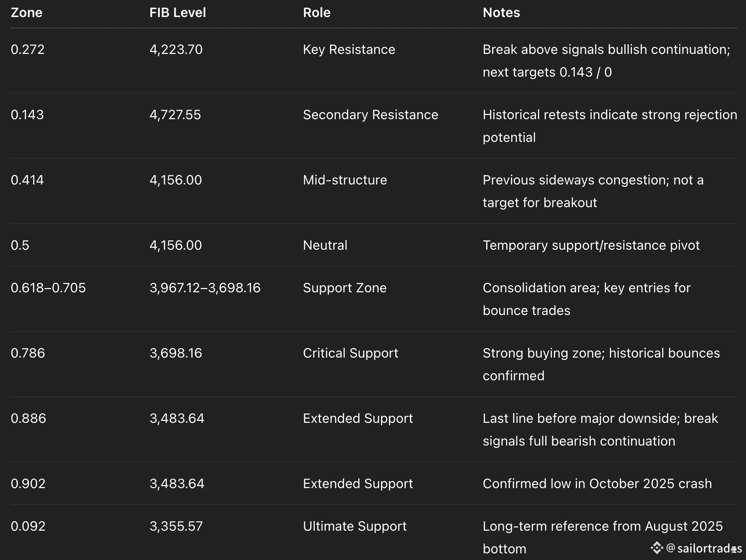The height and width of the screenshot is (560, 746).
Task: Click the Ultimate Support role cell
Action: click(x=355, y=526)
